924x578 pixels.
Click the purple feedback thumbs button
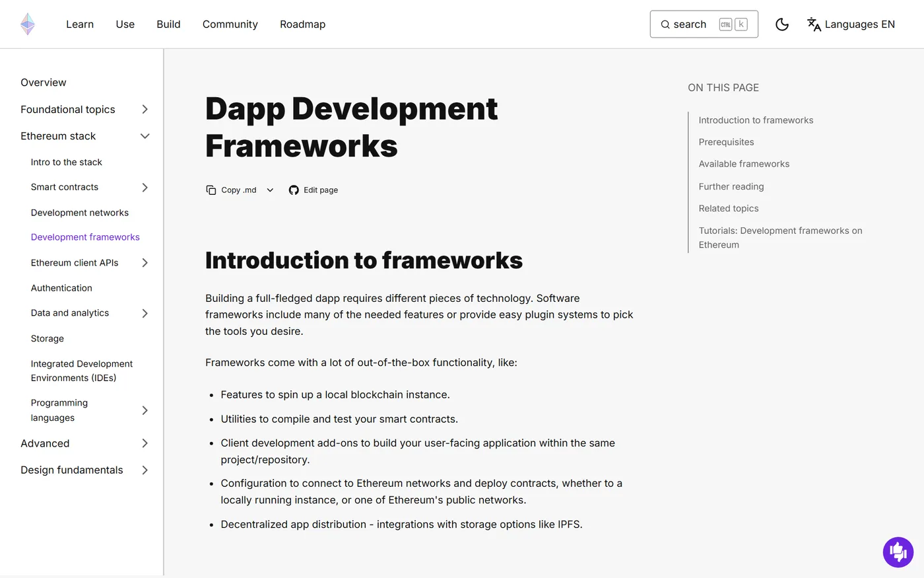(x=898, y=552)
